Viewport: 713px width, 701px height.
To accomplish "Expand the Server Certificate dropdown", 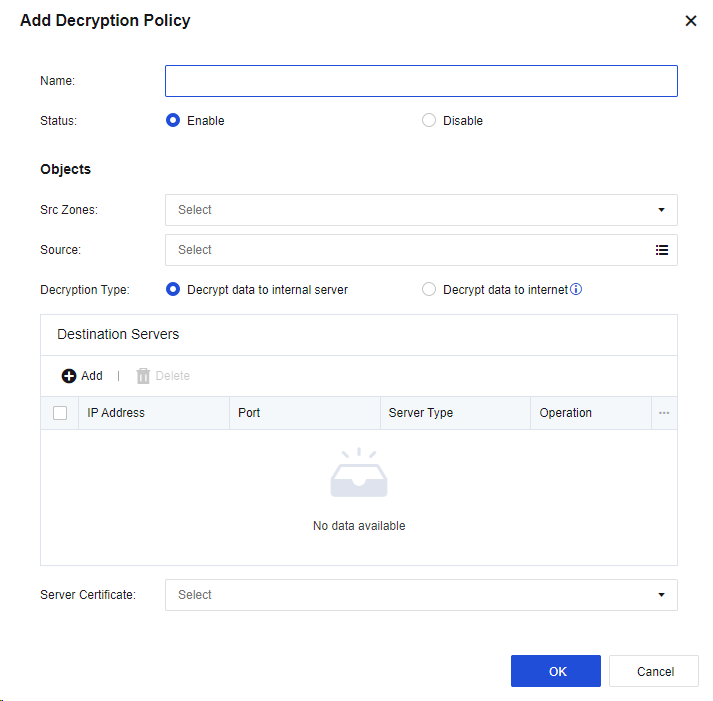I will pos(421,595).
